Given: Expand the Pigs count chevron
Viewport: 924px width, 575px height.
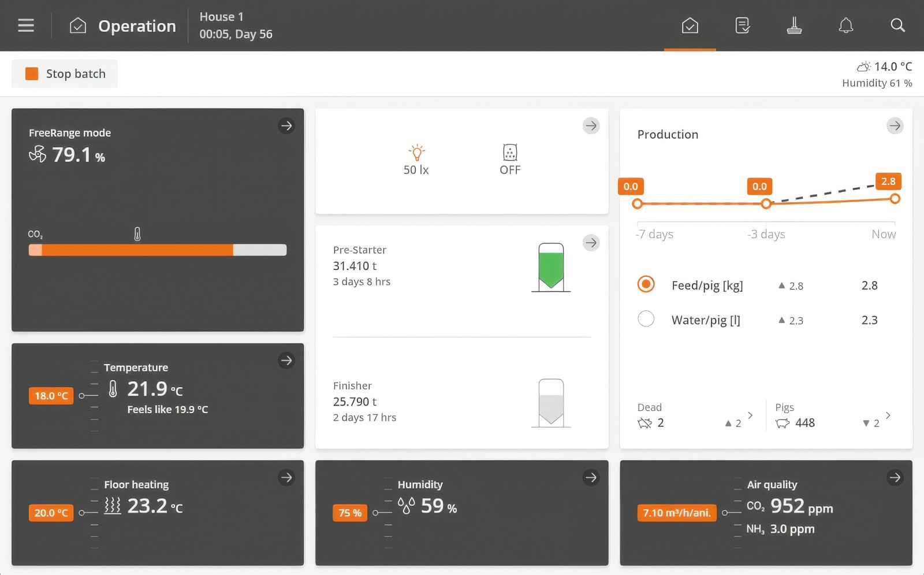Looking at the screenshot, I should (888, 416).
